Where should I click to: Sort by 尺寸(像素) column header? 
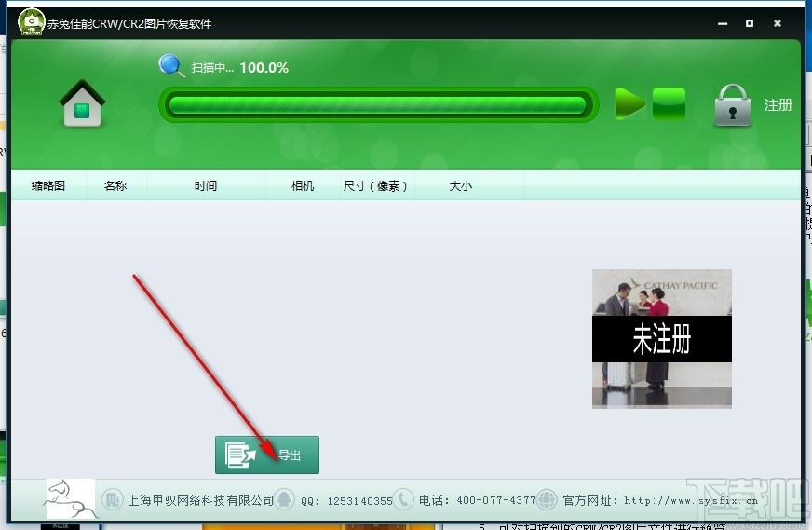pos(375,185)
